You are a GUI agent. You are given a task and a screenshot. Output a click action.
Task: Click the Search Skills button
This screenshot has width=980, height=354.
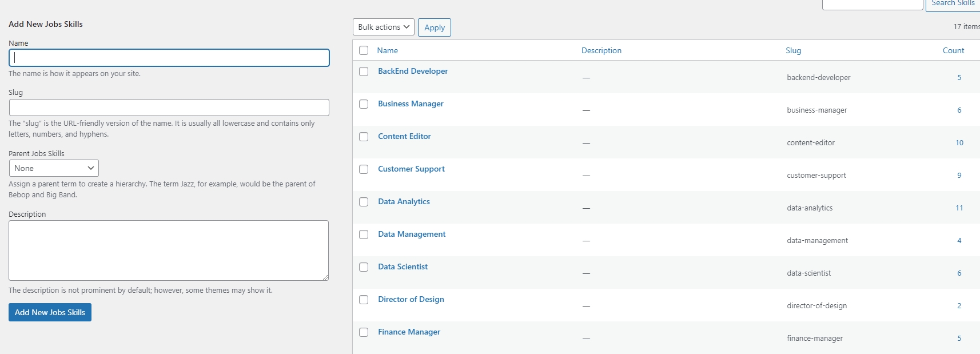click(953, 4)
